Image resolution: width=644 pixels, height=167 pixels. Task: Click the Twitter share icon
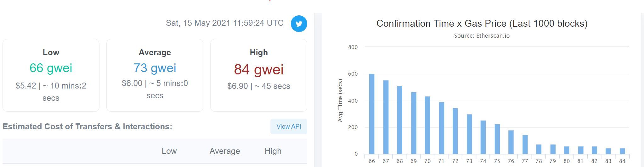[299, 24]
